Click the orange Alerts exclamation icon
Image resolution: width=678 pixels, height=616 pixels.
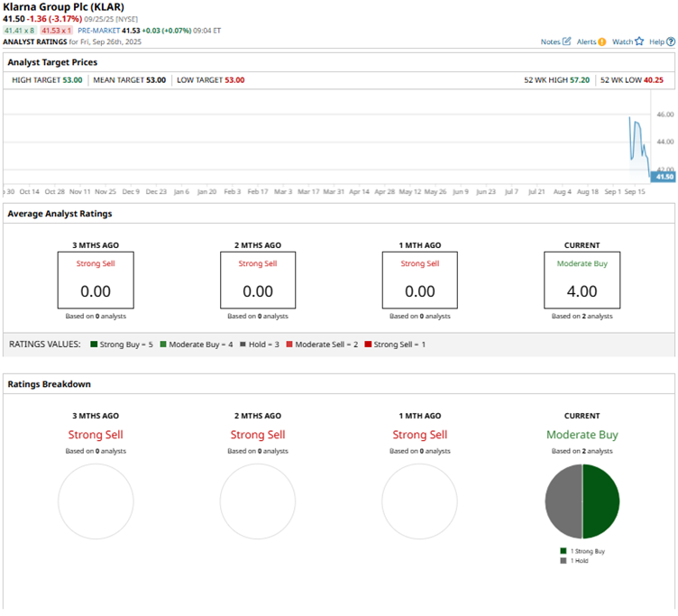(601, 41)
